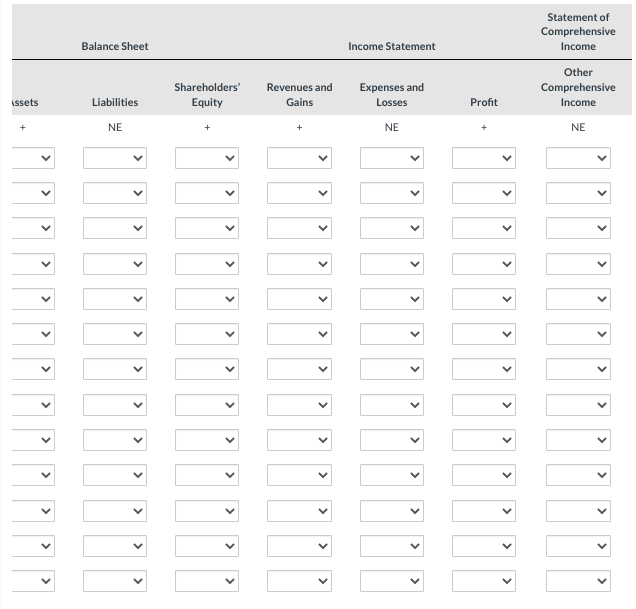Image resolution: width=636 pixels, height=609 pixels.
Task: Expand Other Comprehensive Income dropdown in last row
Action: coord(578,581)
